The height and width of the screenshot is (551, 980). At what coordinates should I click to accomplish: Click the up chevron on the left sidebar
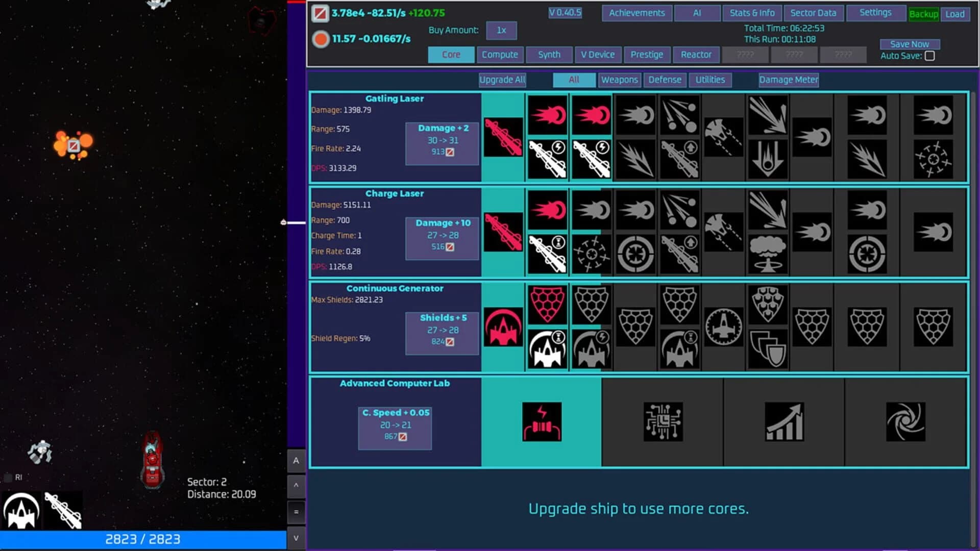tap(297, 486)
